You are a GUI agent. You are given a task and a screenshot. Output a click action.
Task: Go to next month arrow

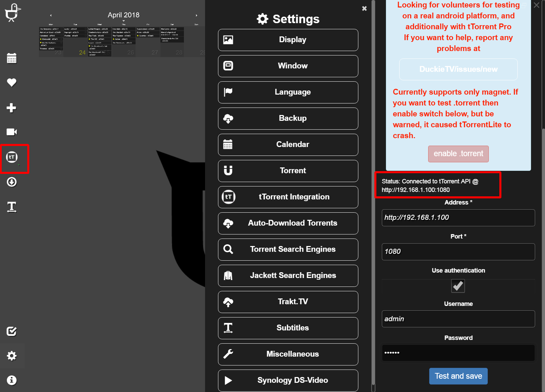pyautogui.click(x=197, y=15)
